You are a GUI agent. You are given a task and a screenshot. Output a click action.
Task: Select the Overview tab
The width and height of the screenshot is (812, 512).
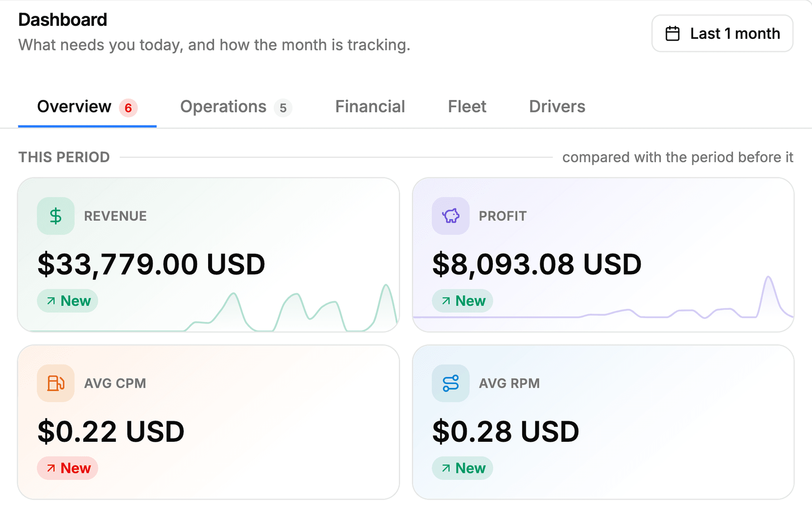point(87,107)
